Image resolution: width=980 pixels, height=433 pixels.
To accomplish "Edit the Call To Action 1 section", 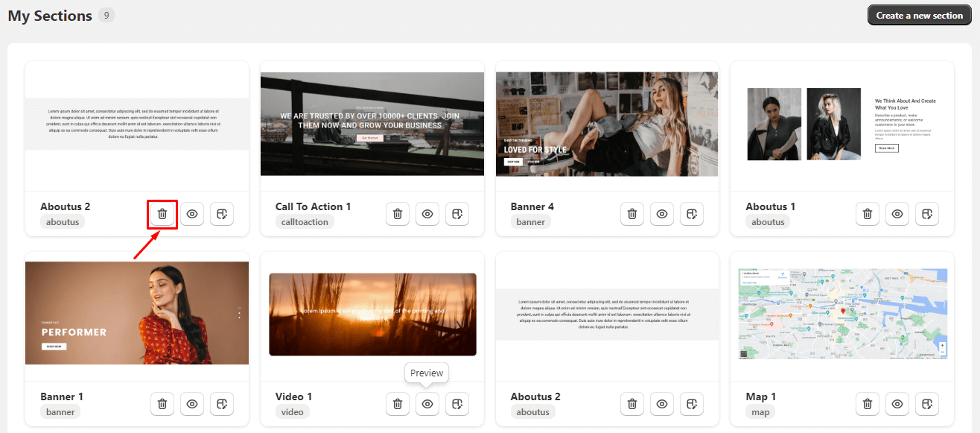I will tap(457, 214).
